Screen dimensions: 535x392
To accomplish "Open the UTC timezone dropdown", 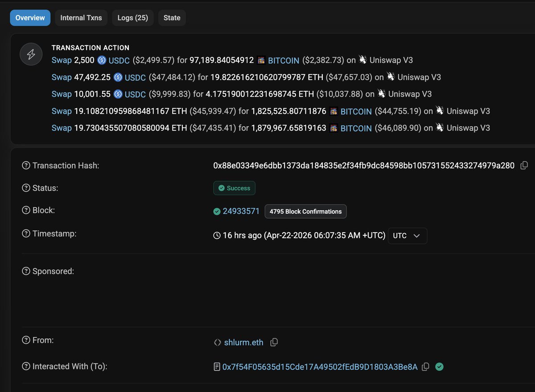I will click(x=407, y=236).
